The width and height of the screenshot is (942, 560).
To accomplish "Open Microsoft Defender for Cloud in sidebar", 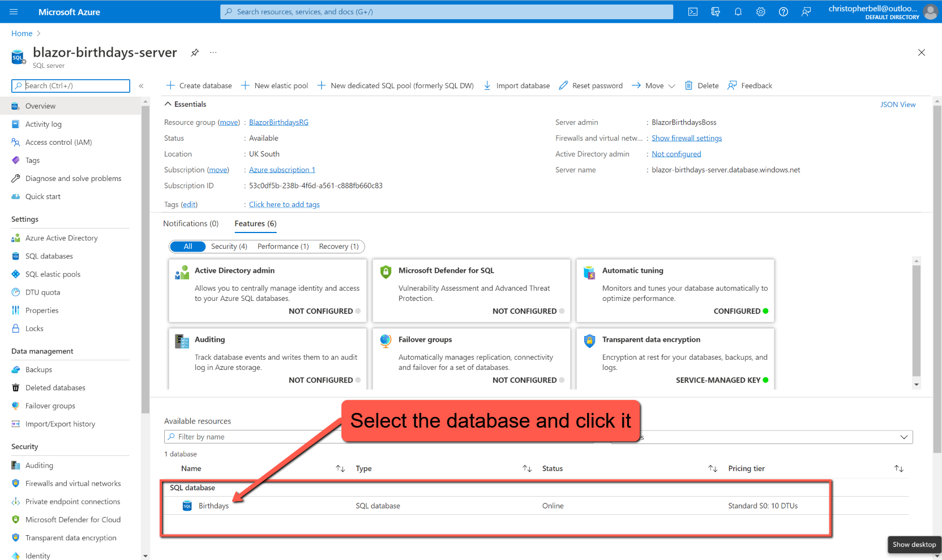I will 72,519.
